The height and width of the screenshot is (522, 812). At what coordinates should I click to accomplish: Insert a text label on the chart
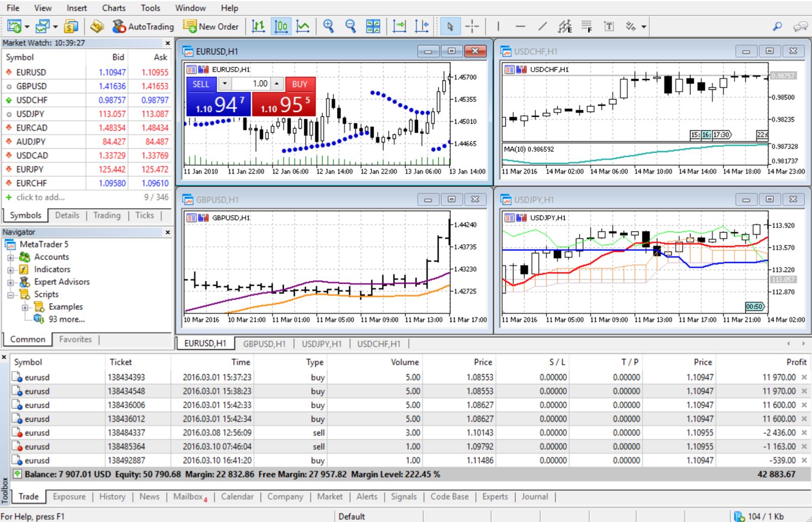pyautogui.click(x=608, y=26)
